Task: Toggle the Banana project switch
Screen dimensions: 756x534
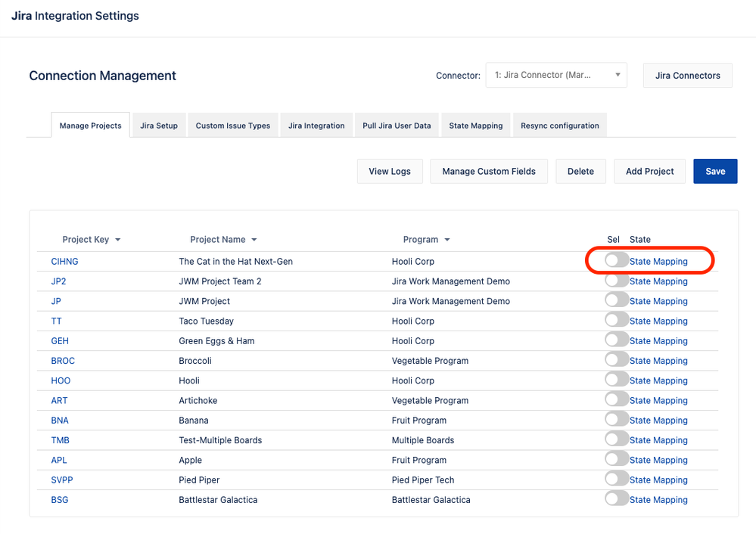Action: click(x=617, y=419)
